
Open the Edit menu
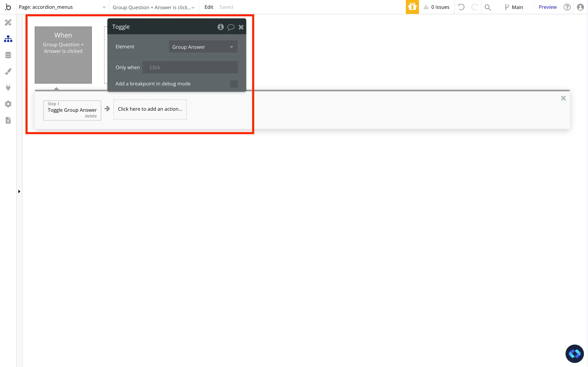click(208, 7)
